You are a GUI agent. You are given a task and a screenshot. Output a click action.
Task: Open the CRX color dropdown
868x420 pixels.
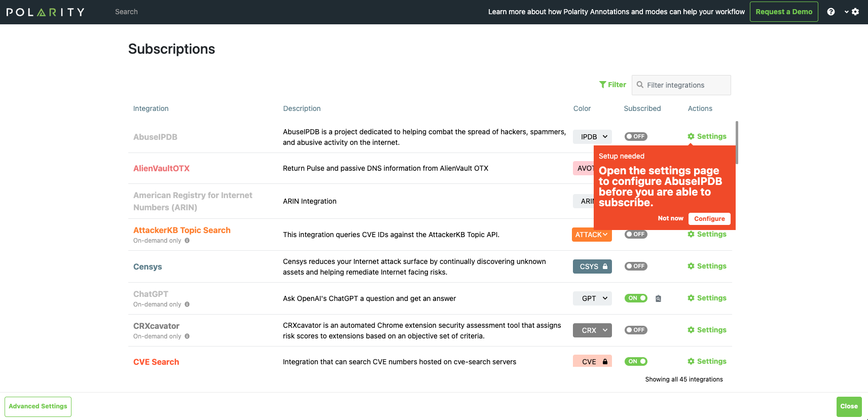[592, 330]
